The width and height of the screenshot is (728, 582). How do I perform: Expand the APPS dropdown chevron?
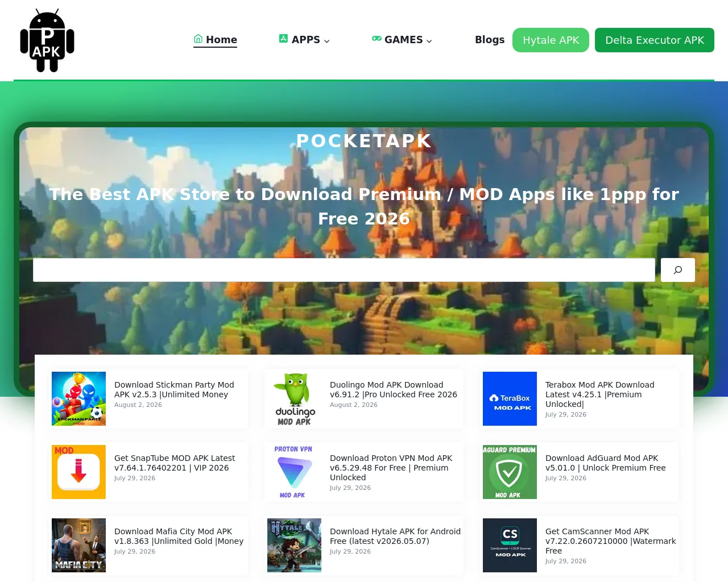[x=327, y=41]
